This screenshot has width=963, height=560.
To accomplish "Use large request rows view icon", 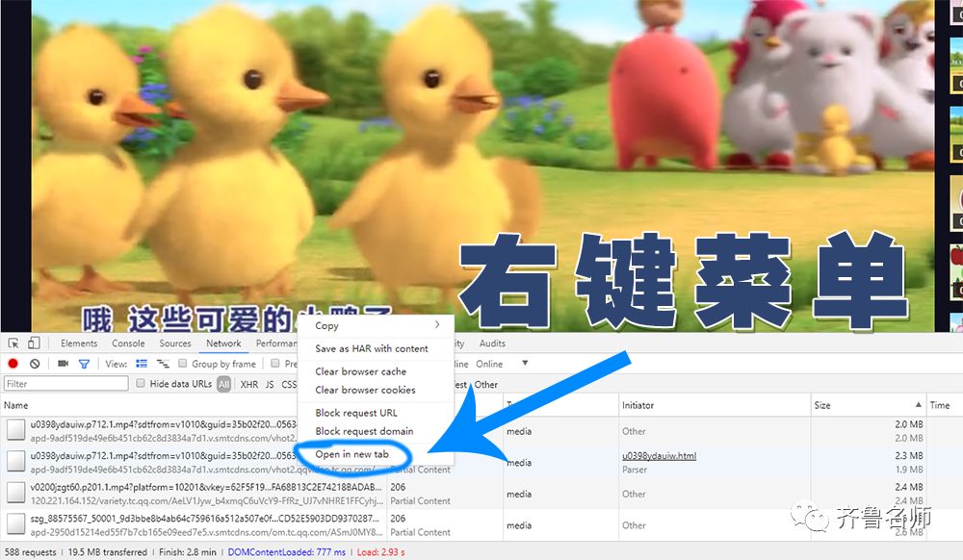I will coord(142,364).
